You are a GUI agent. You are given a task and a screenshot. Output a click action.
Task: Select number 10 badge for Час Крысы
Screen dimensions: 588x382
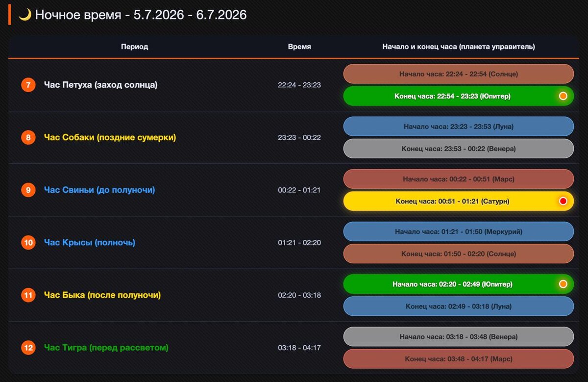(28, 242)
